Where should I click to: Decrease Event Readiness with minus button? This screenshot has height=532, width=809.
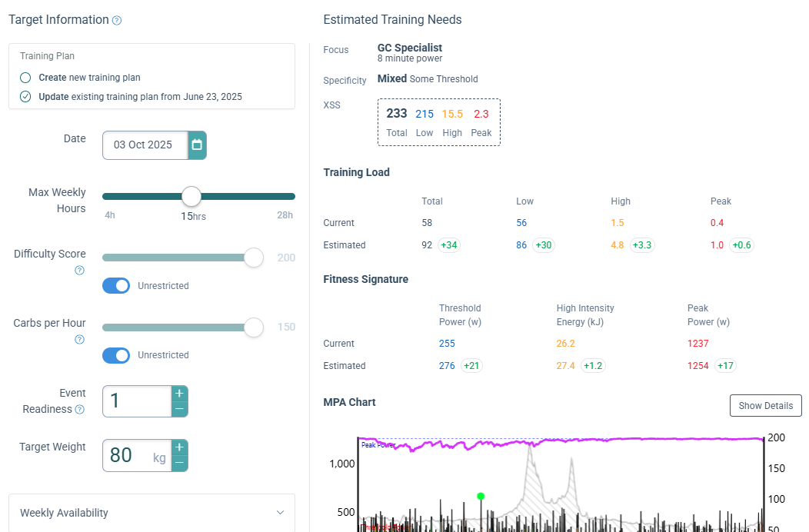[179, 409]
